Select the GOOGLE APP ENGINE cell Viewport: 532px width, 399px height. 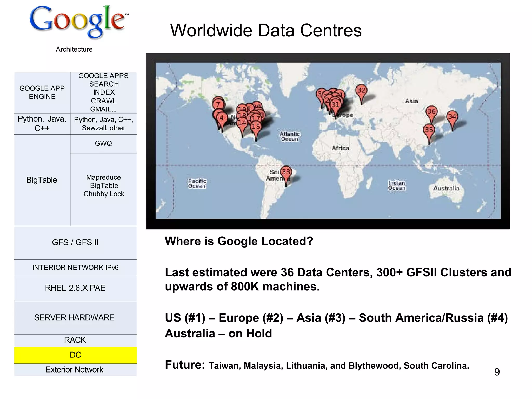click(x=42, y=92)
